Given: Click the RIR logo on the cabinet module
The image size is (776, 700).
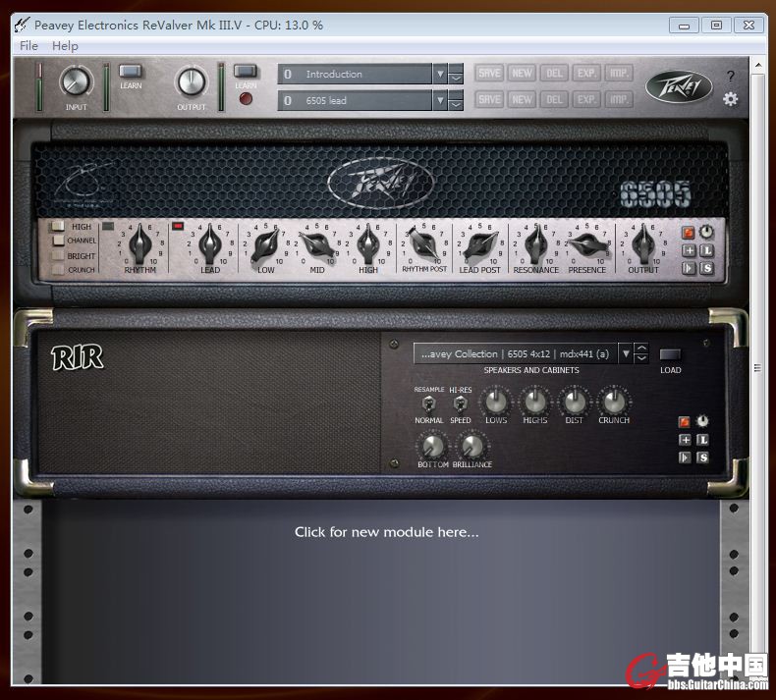Looking at the screenshot, I should coord(78,357).
